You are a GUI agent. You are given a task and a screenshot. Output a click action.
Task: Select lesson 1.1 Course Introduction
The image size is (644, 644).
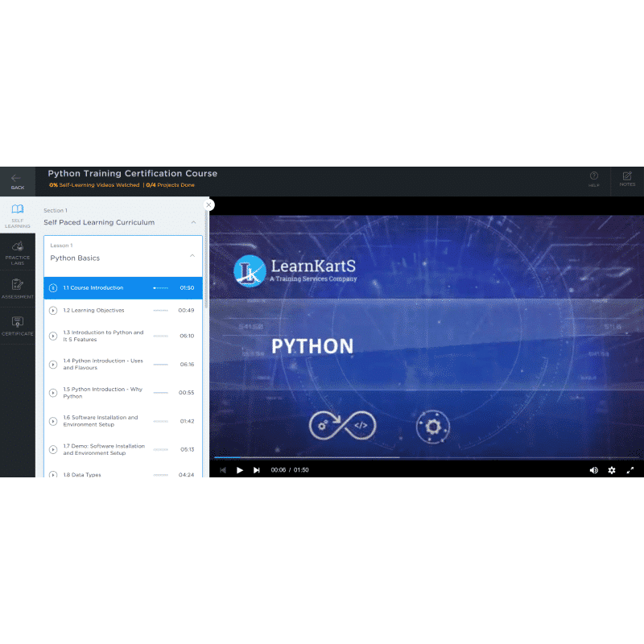[x=123, y=288]
